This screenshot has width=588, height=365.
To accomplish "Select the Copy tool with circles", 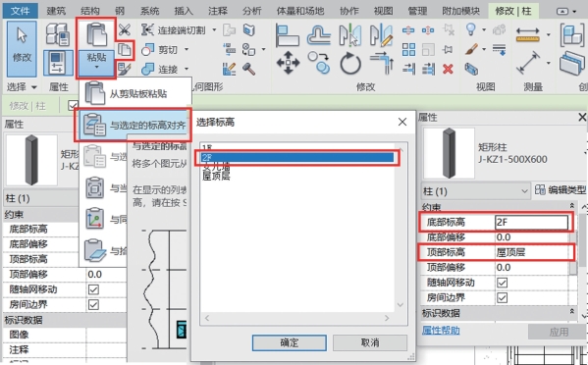I will click(x=319, y=63).
